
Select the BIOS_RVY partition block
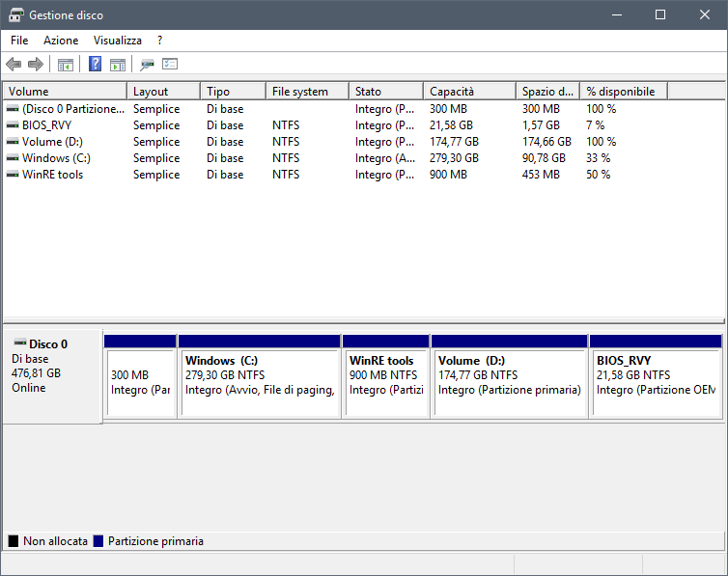656,376
